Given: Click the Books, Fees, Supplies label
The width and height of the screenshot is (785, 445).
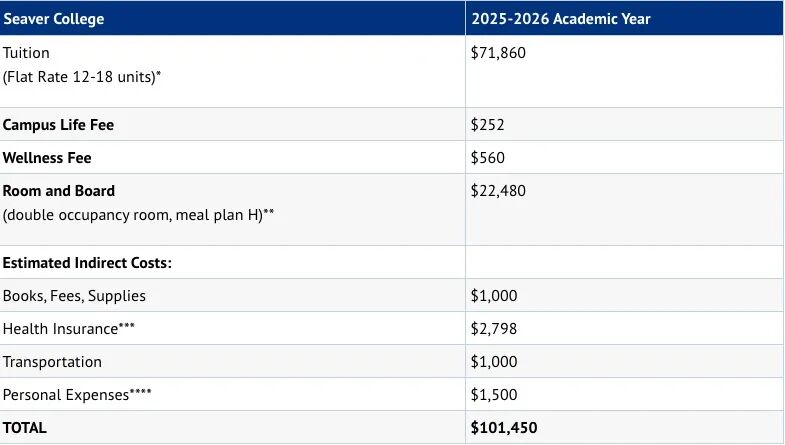Looking at the screenshot, I should (x=74, y=296).
